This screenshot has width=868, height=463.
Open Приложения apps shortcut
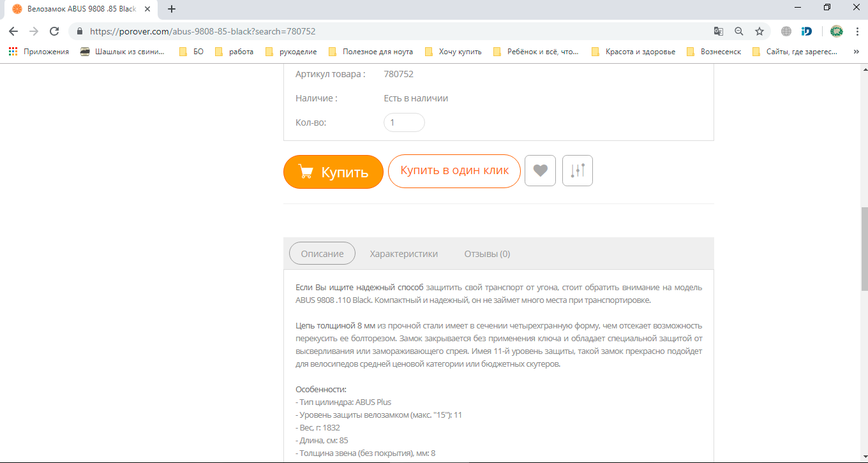pos(39,52)
